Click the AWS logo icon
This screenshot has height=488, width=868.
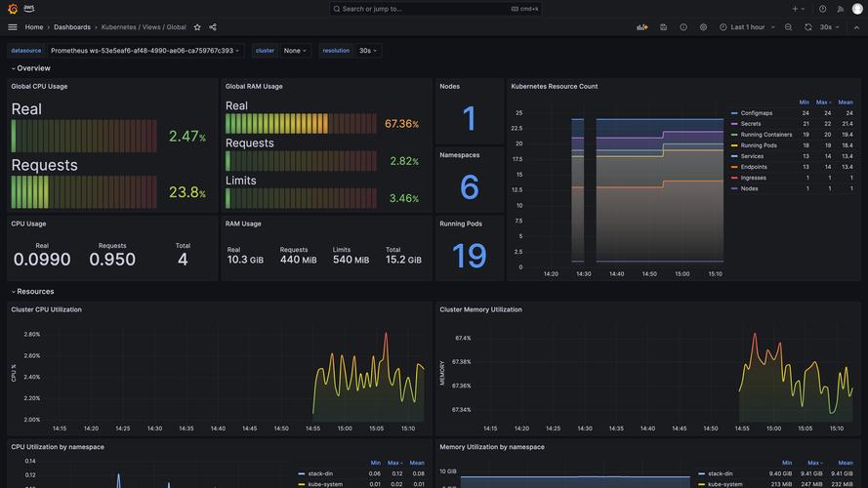(x=28, y=9)
